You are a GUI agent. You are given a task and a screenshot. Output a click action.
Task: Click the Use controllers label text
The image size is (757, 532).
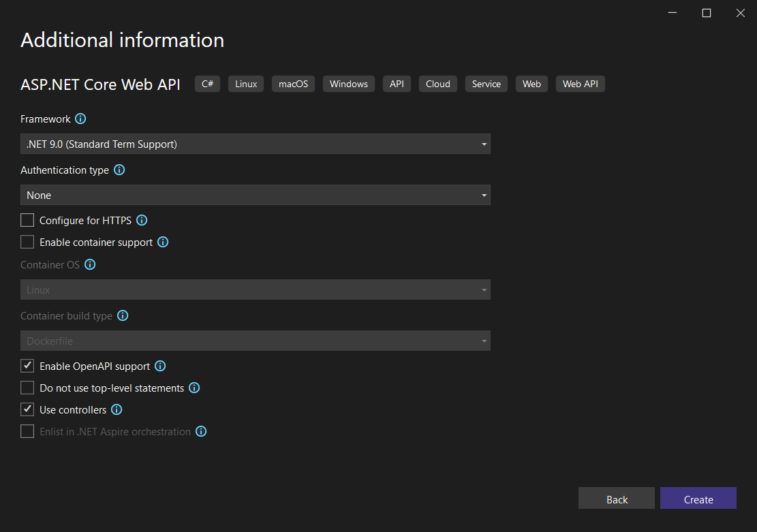pyautogui.click(x=73, y=410)
